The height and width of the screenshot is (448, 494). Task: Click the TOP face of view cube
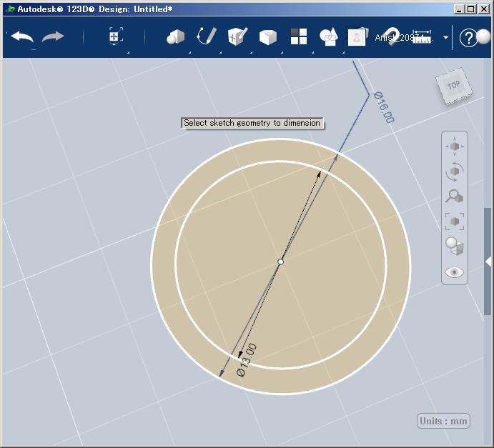(454, 85)
